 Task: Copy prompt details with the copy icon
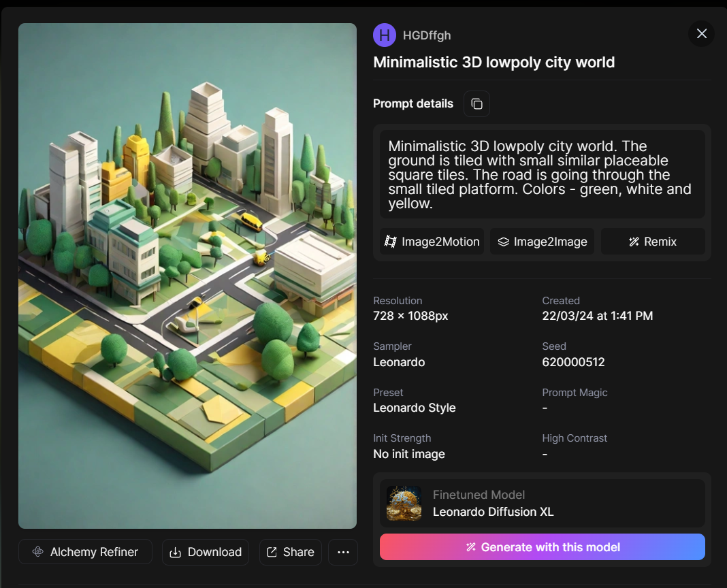(x=476, y=104)
